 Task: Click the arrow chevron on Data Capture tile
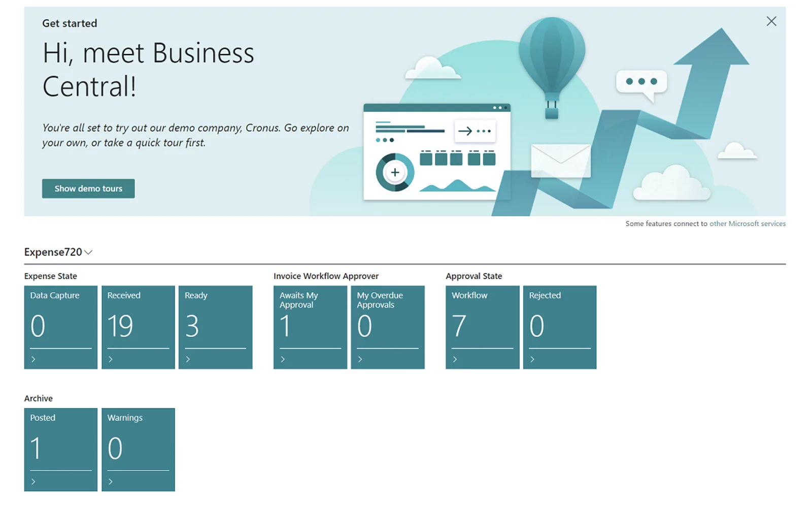(x=33, y=359)
